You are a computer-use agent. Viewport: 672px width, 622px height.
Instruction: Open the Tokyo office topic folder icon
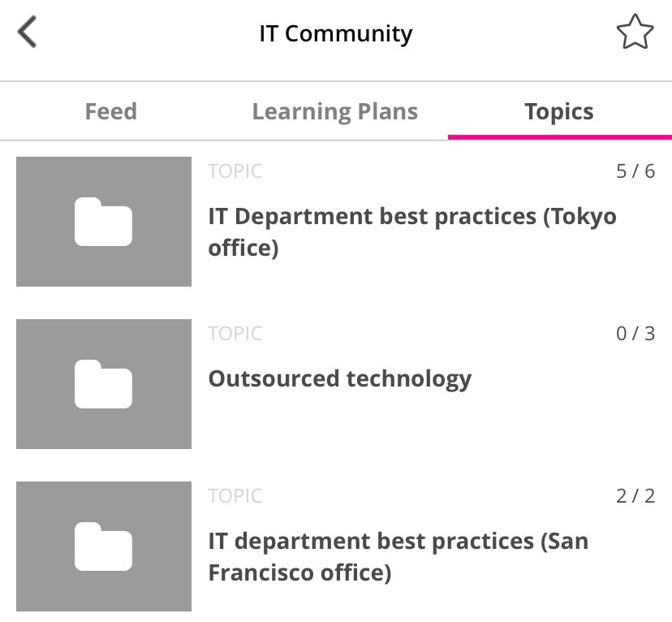pos(103,222)
